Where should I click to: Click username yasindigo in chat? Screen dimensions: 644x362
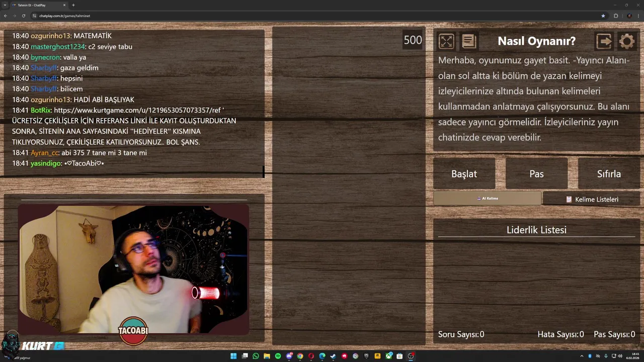click(46, 163)
